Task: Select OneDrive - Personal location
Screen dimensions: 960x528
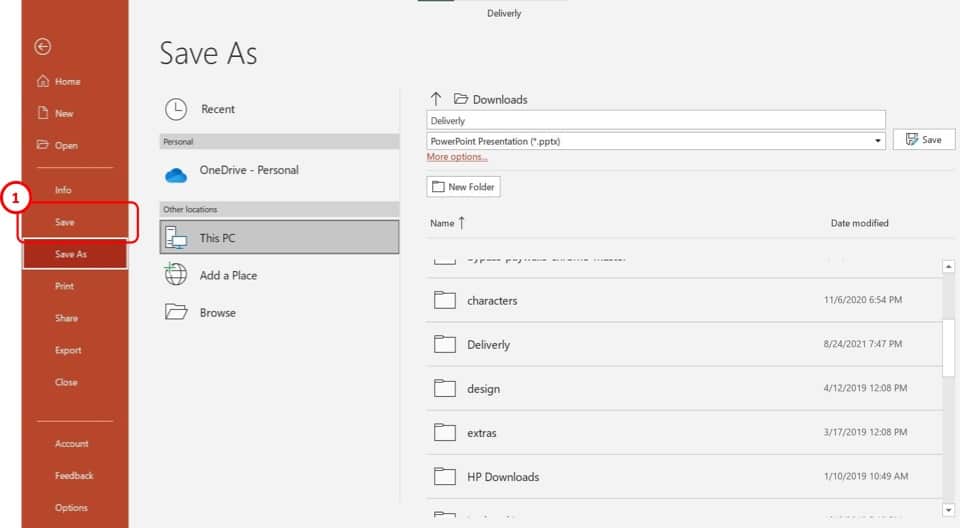Action: (279, 174)
